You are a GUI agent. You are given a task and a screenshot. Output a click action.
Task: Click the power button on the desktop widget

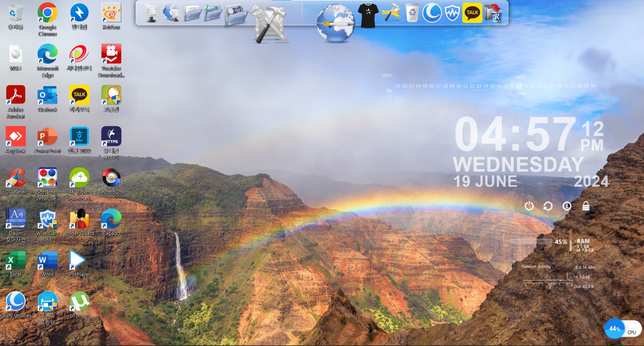(x=529, y=206)
